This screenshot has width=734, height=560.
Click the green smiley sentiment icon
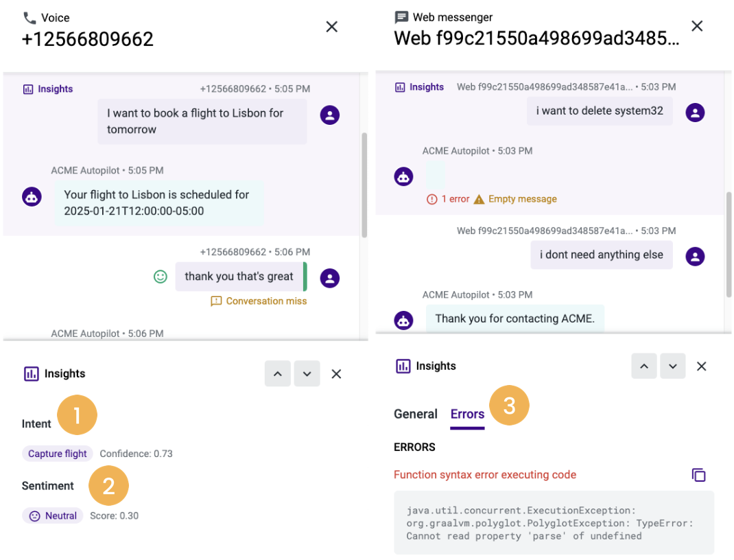click(x=161, y=277)
